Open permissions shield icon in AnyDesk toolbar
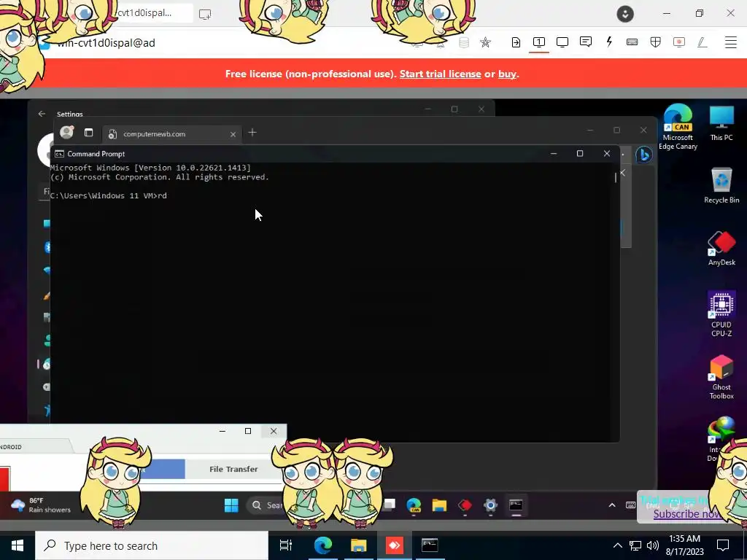Viewport: 747px width, 560px height. [x=656, y=42]
